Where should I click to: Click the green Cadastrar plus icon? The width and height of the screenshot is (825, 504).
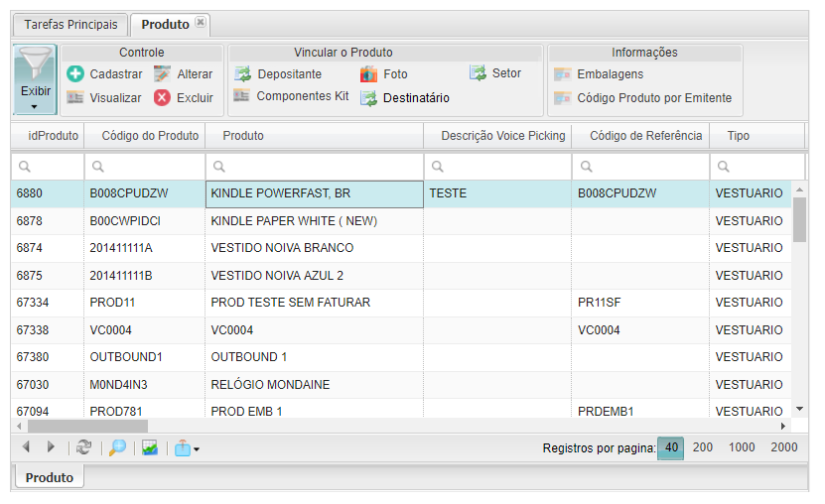[75, 73]
